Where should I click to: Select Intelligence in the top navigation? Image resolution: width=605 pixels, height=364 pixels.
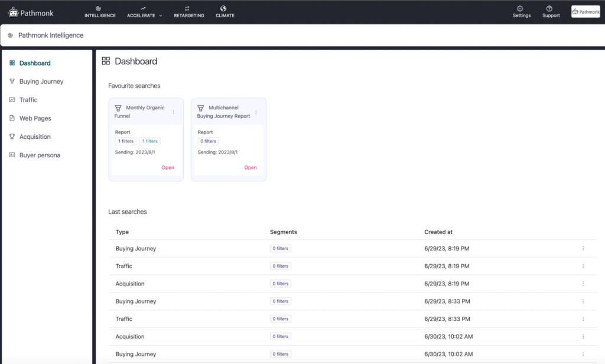pos(99,12)
